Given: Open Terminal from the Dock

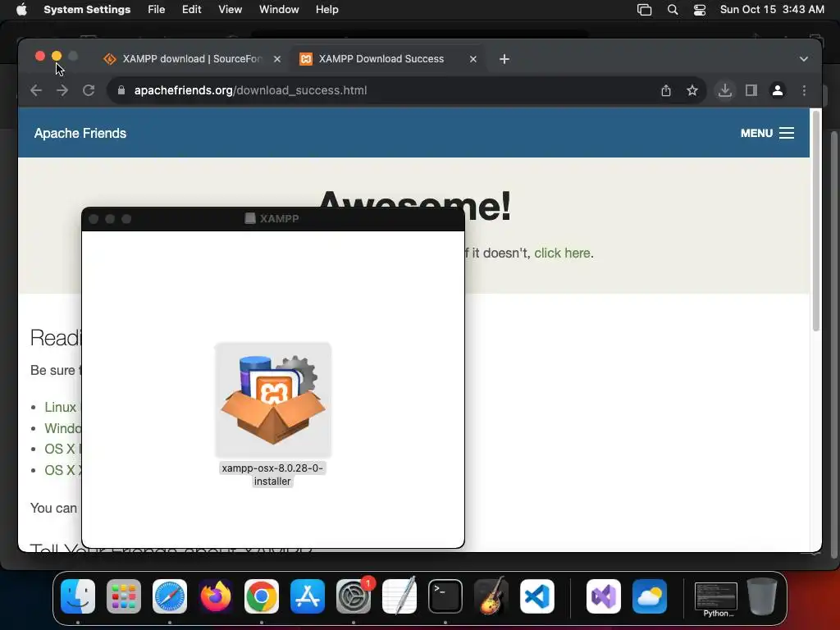Looking at the screenshot, I should [445, 596].
